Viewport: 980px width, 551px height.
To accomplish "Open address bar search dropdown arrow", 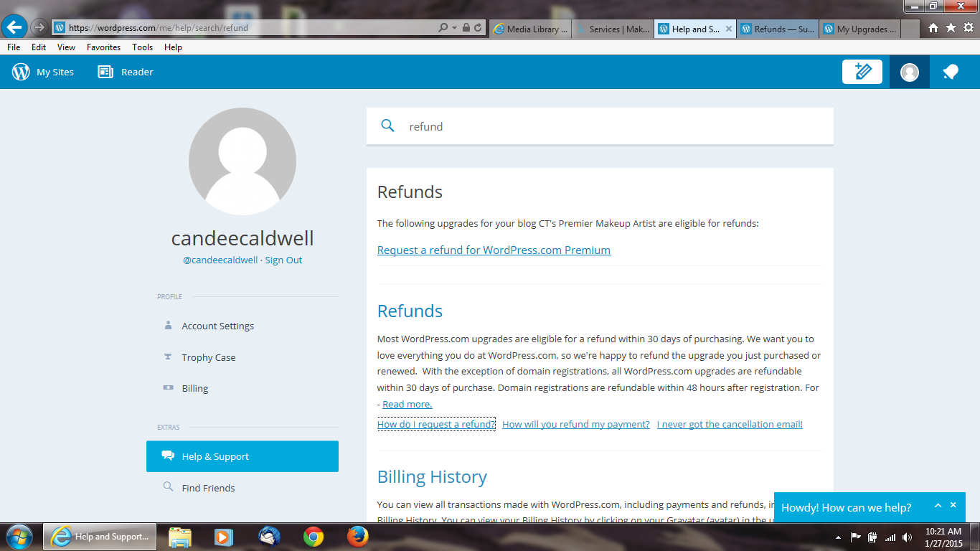I will point(454,28).
